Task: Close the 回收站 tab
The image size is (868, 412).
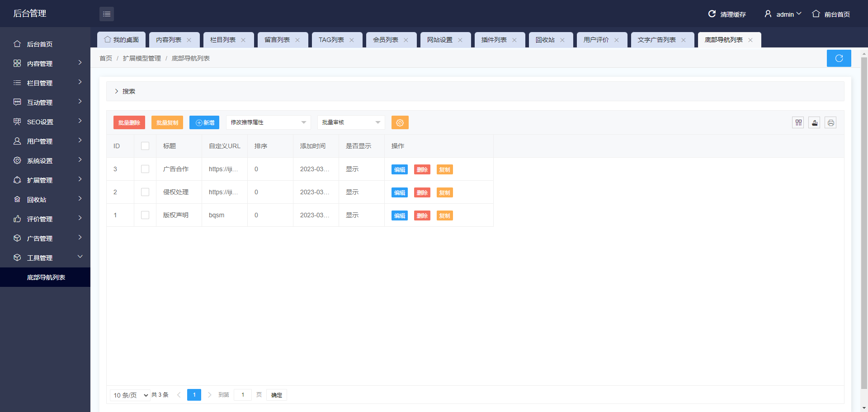Action: coord(562,40)
